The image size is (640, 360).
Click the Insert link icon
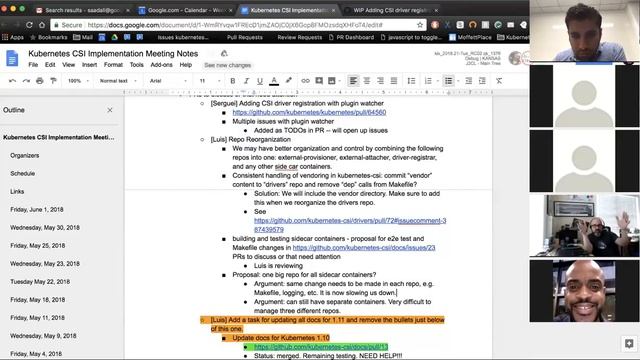coord(305,81)
